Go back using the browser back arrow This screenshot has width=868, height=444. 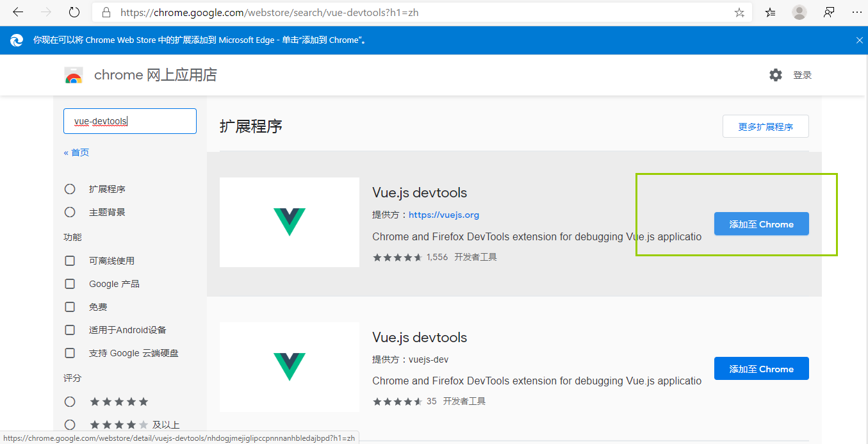18,12
